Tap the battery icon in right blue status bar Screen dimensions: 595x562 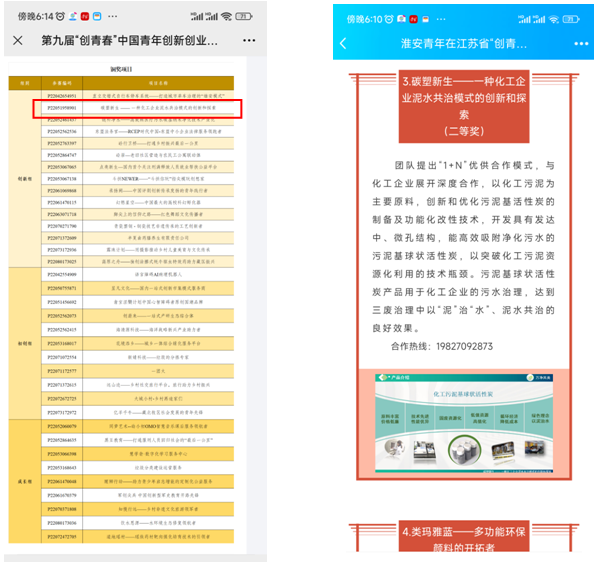tap(571, 19)
